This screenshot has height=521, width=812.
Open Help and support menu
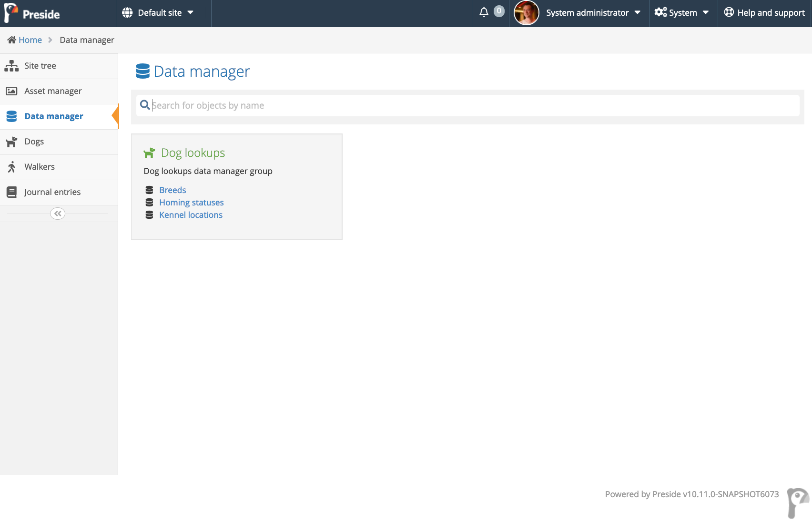[764, 13]
